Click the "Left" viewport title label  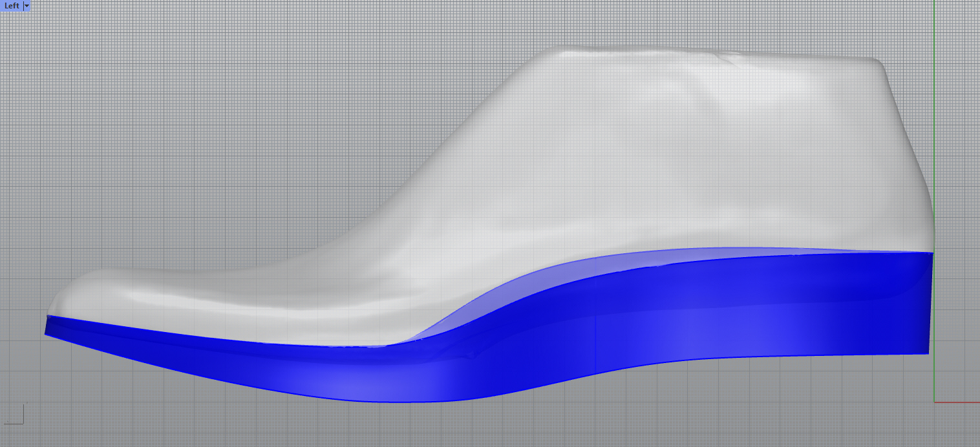[12, 5]
